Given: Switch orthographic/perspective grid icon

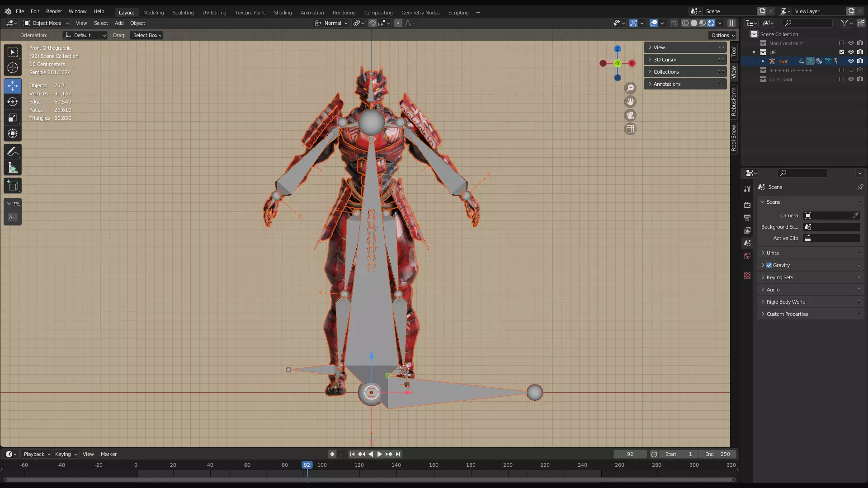Looking at the screenshot, I should point(630,129).
